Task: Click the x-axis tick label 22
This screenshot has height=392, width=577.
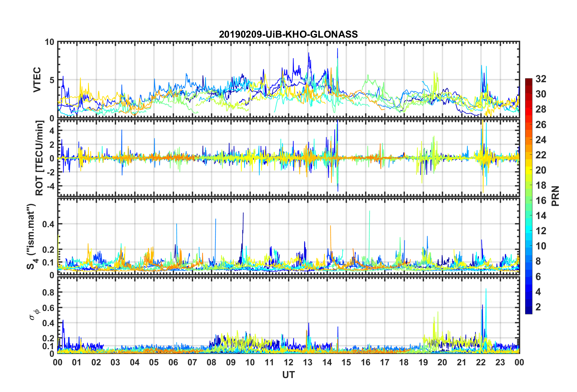Action: (481, 362)
